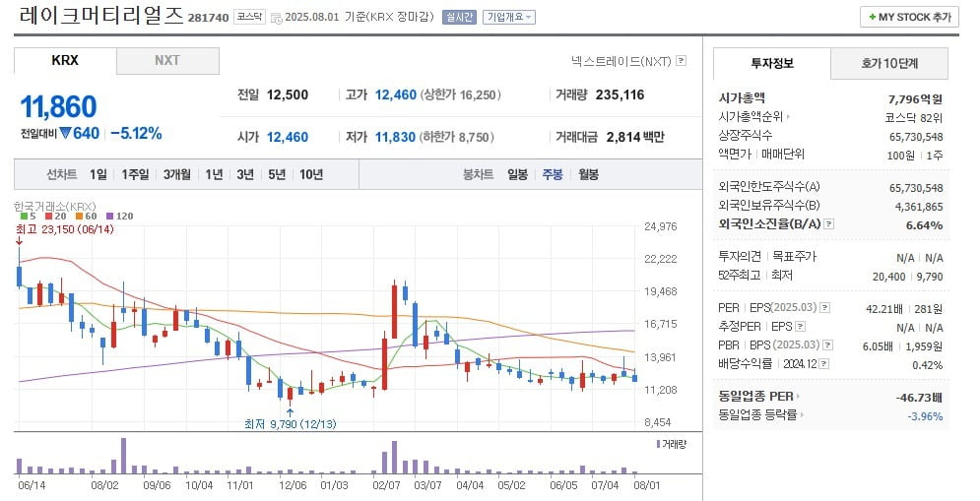This screenshot has height=501, width=980.
Task: Open help icon beside 배당수익률 2024.12
Action: (823, 363)
